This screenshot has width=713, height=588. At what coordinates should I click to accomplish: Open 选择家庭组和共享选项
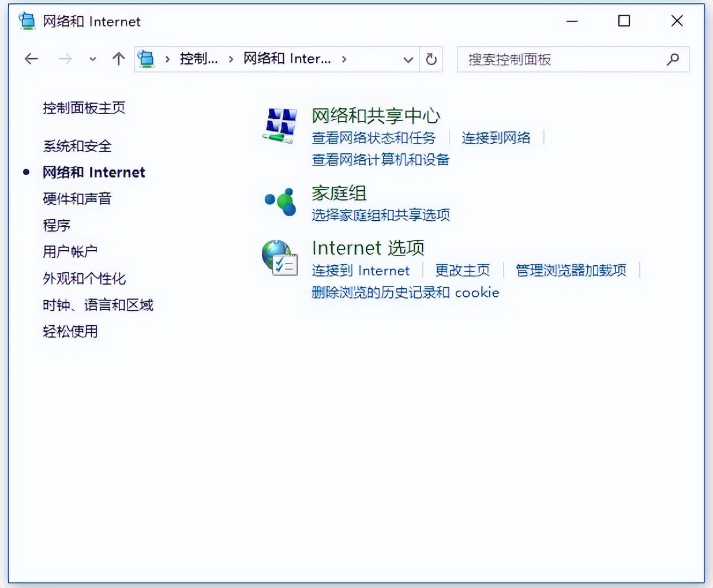pos(381,215)
